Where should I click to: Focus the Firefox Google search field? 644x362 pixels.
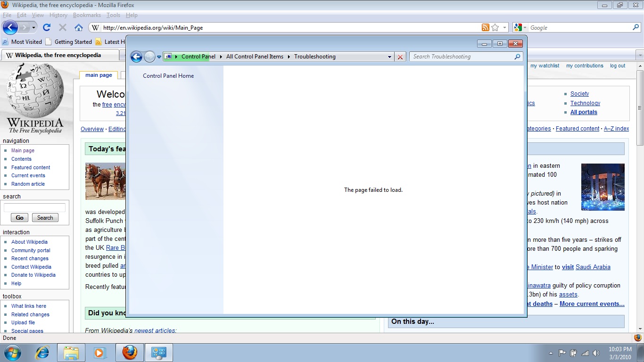point(580,28)
